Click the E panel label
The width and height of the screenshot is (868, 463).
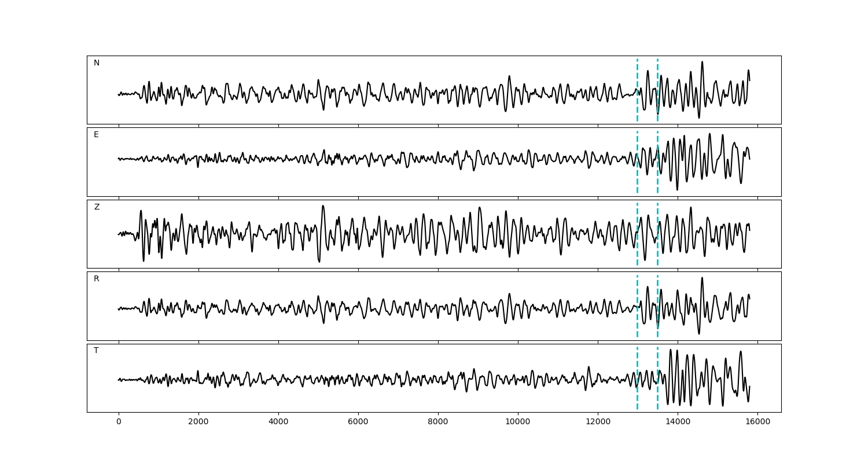point(96,135)
